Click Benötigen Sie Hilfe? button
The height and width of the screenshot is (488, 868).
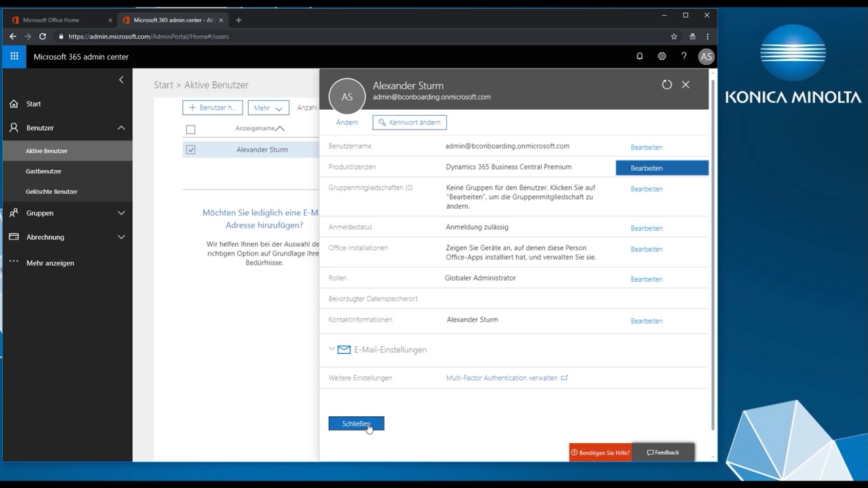600,452
